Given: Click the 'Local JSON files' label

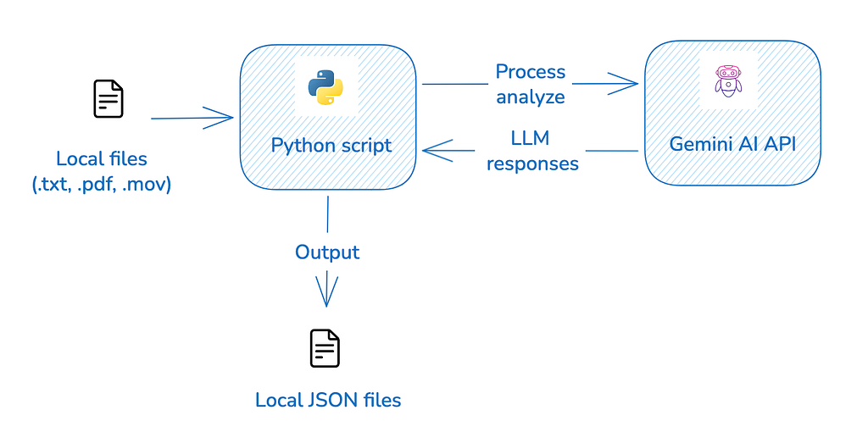Looking at the screenshot, I should (328, 400).
